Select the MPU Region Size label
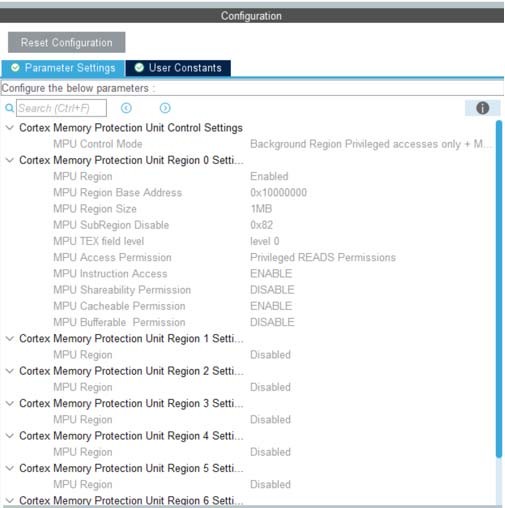 [x=95, y=209]
